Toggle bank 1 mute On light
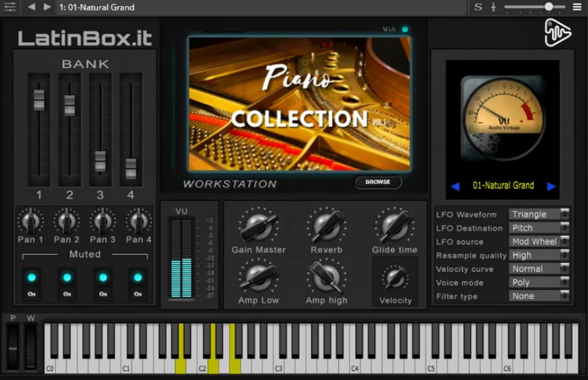 pyautogui.click(x=31, y=277)
